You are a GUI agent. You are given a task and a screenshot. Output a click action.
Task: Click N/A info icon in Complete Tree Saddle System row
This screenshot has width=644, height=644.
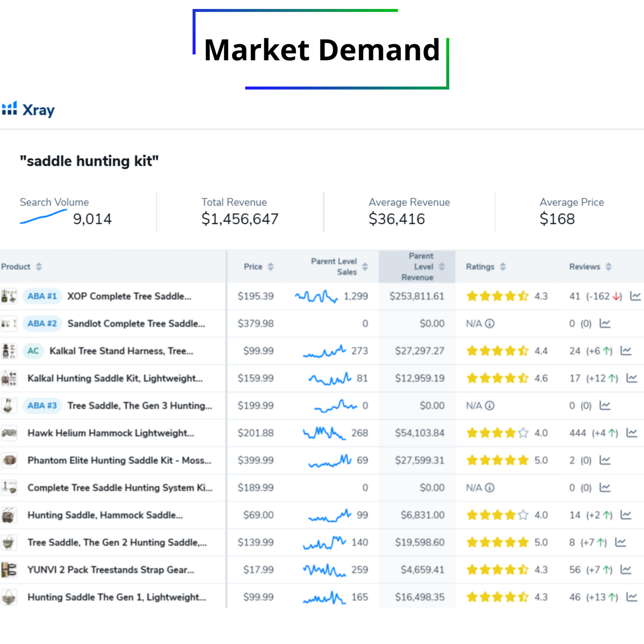click(490, 488)
